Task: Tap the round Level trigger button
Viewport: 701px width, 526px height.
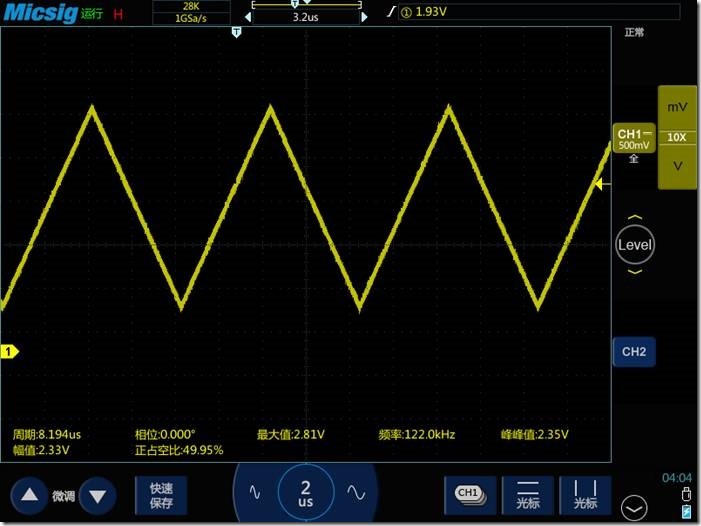Action: pos(635,244)
